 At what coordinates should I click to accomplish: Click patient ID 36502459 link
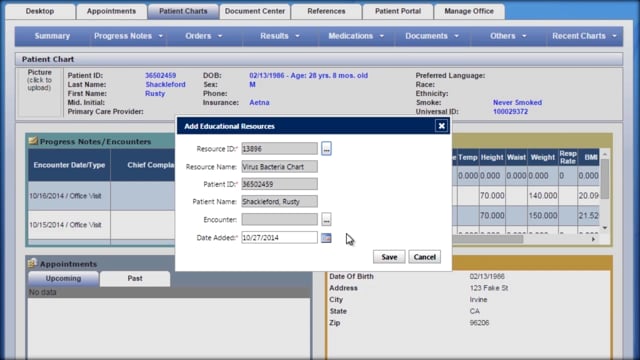pos(160,76)
